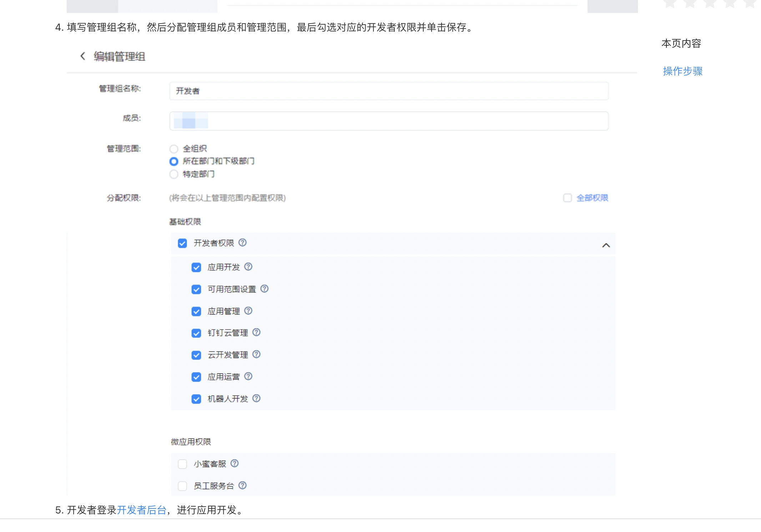Open help icon next to 员工服务台

[x=242, y=485]
